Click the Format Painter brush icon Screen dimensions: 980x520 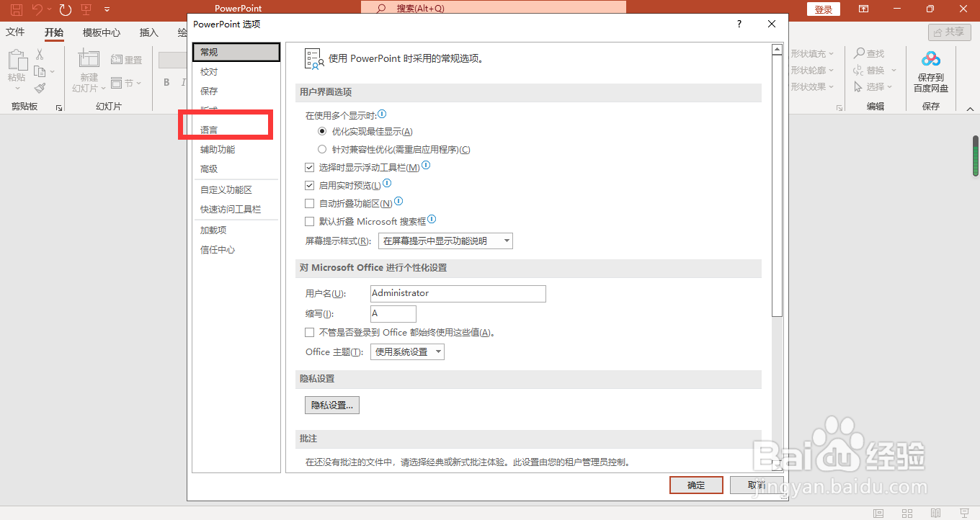[40, 88]
